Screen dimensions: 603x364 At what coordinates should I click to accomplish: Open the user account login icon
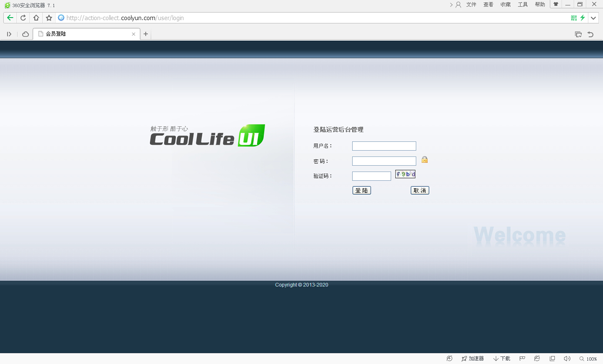[x=458, y=5]
